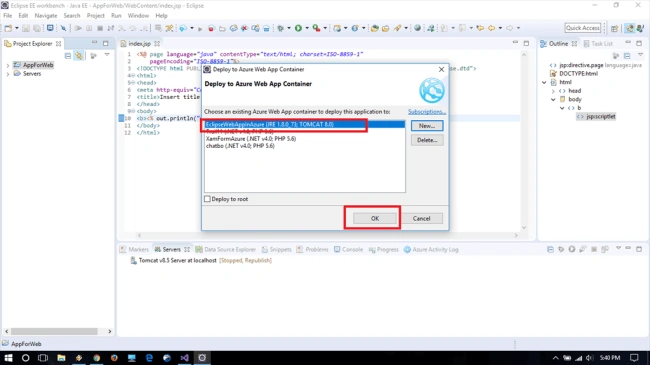Image resolution: width=650 pixels, height=365 pixels.
Task: Click the Project Explorer horizontal scrollbar
Action: tap(54, 331)
